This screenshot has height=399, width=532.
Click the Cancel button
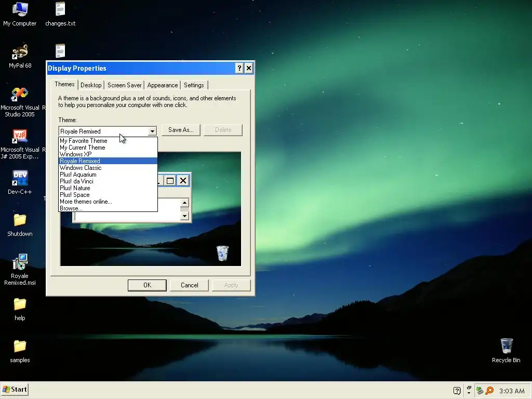[189, 285]
